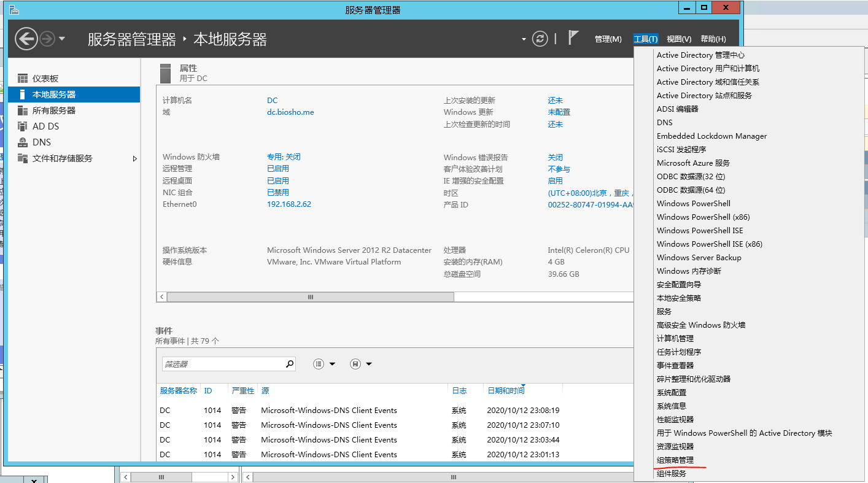
Task: Click the AD DS icon in sidebar
Action: 23,126
